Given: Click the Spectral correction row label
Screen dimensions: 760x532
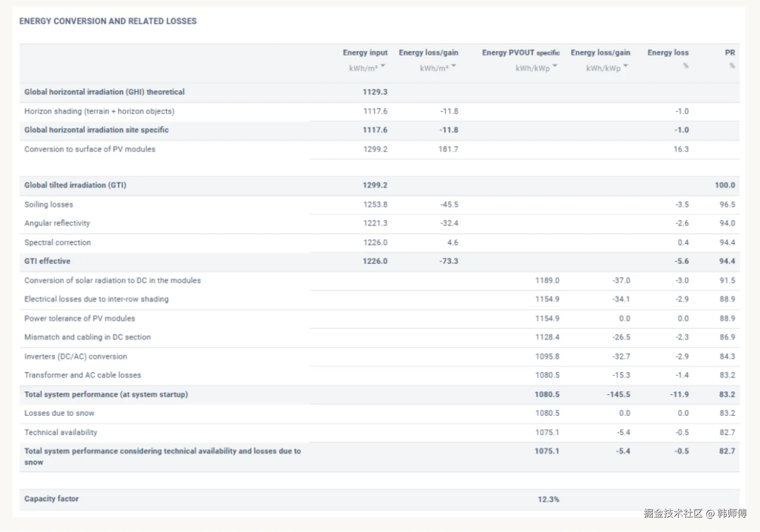Looking at the screenshot, I should 57,242.
